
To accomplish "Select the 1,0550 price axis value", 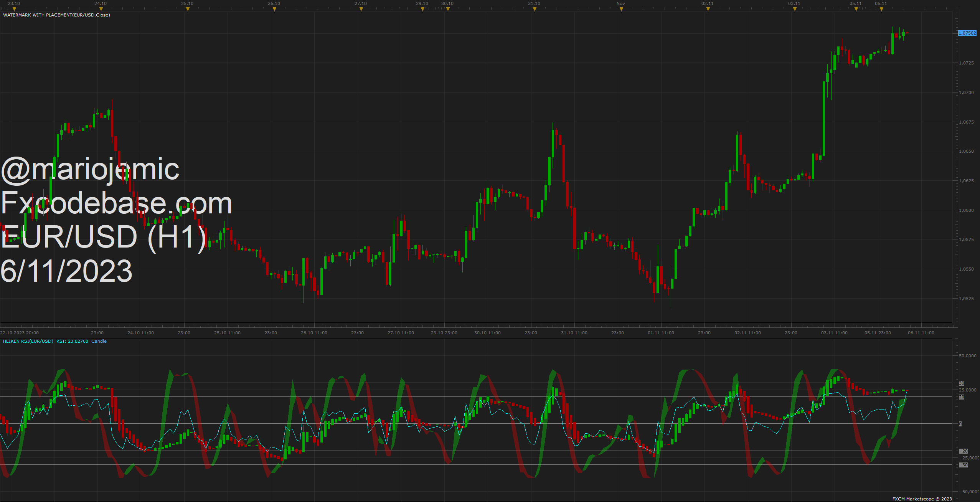I will 966,269.
